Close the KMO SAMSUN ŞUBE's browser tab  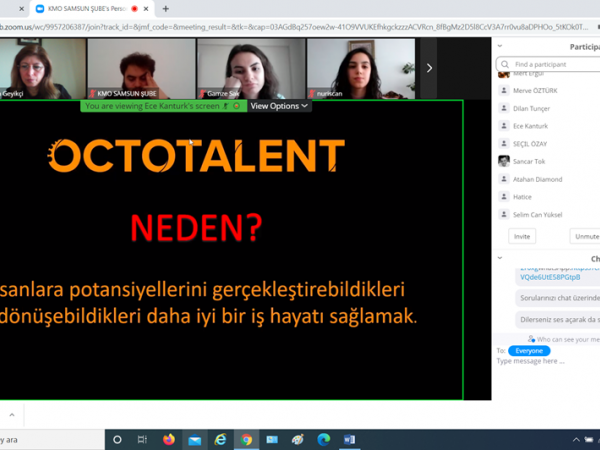[146, 8]
